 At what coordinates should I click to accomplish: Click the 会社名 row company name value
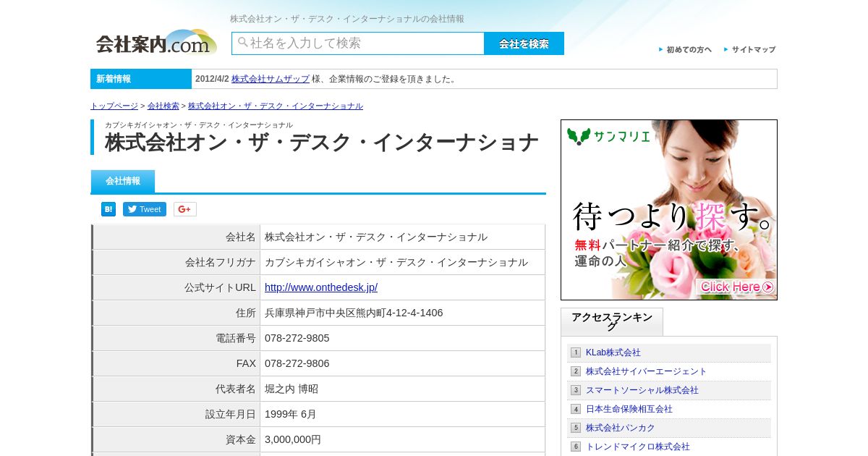click(x=376, y=237)
